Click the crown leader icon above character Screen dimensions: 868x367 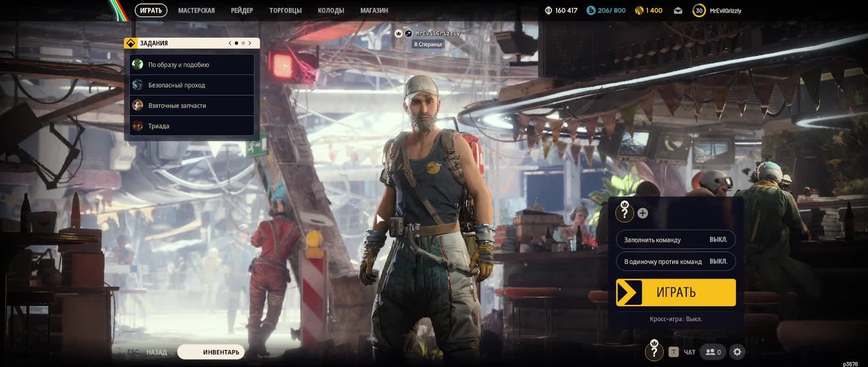pyautogui.click(x=399, y=34)
